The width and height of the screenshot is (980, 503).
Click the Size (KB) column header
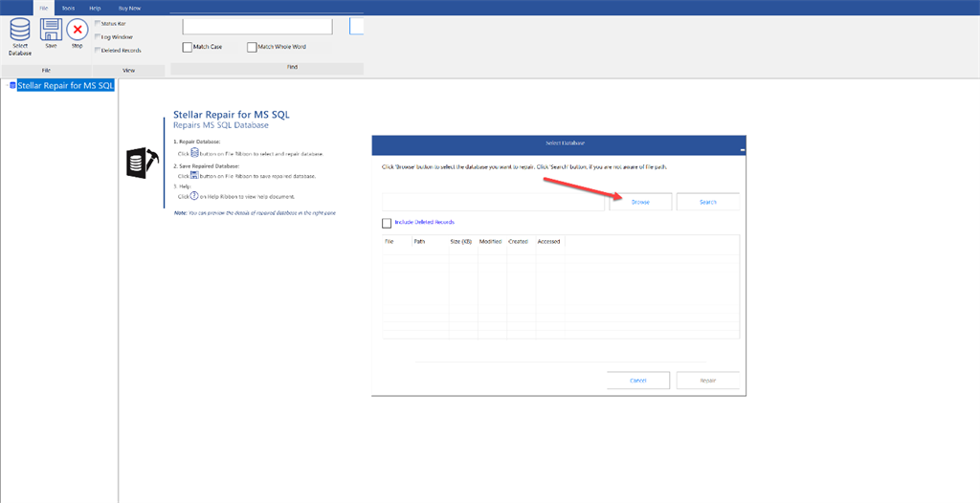(x=460, y=241)
